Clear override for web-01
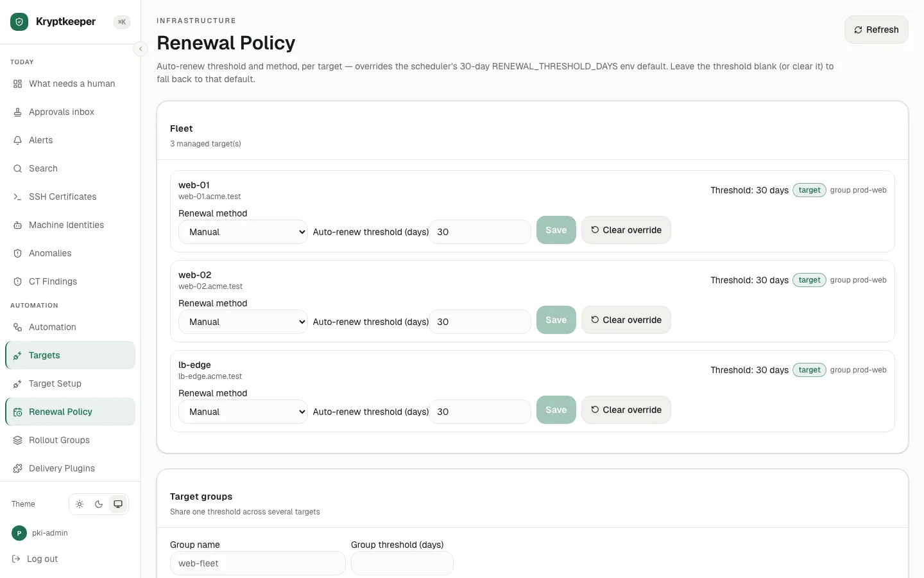 click(x=626, y=230)
